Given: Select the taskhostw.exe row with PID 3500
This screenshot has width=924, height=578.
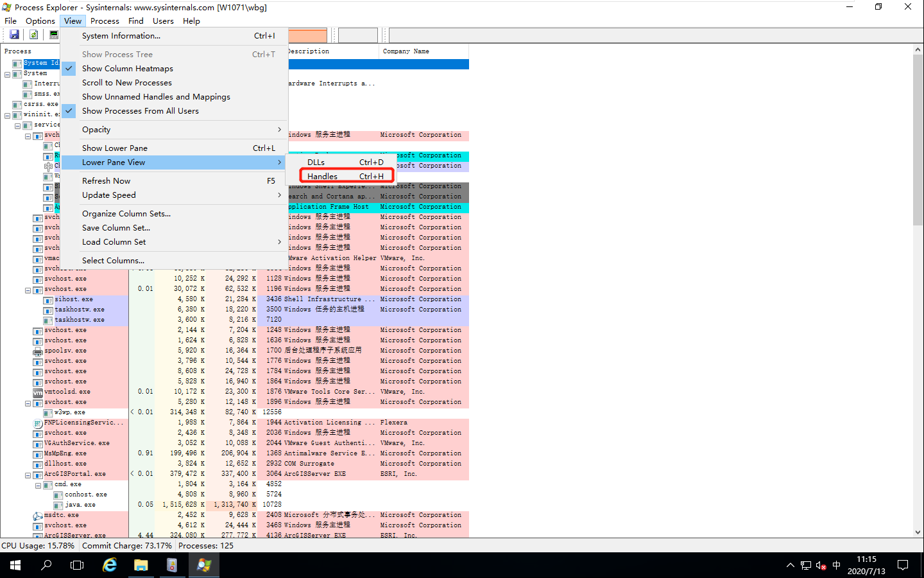Looking at the screenshot, I should (x=234, y=310).
